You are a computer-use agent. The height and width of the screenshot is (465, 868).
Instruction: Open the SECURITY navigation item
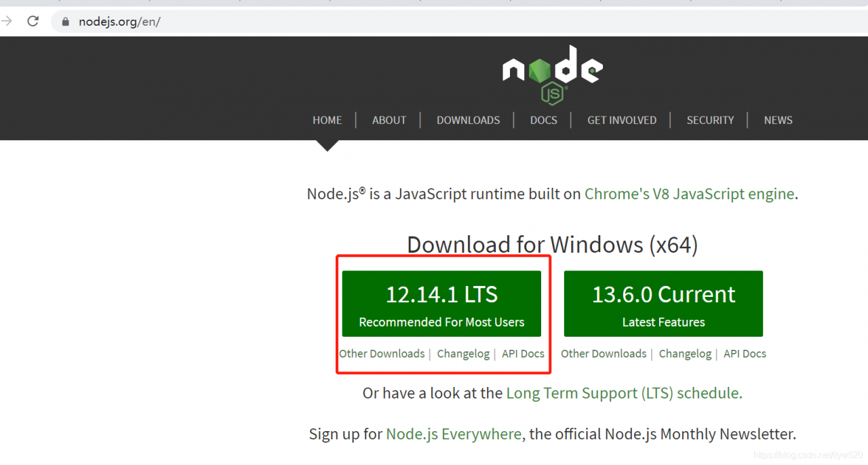tap(710, 120)
